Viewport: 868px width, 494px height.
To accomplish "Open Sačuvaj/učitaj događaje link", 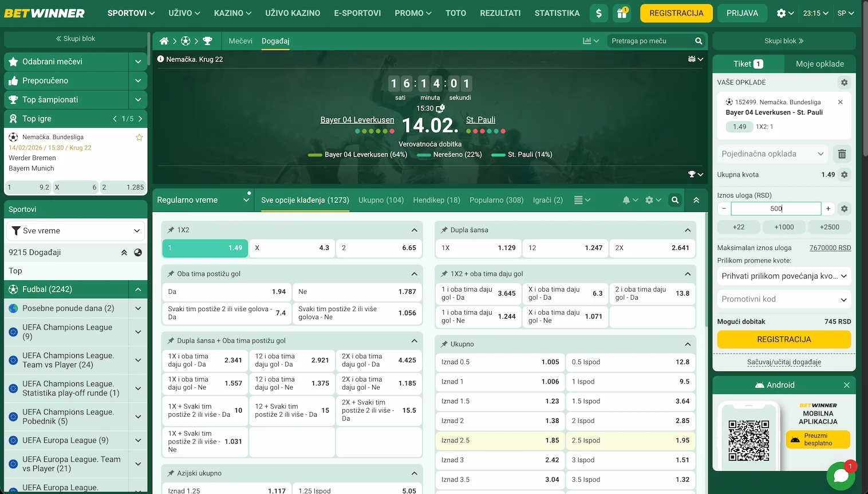I will click(784, 362).
